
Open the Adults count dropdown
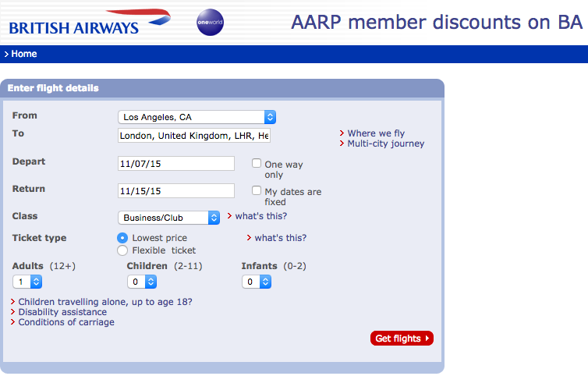[27, 282]
